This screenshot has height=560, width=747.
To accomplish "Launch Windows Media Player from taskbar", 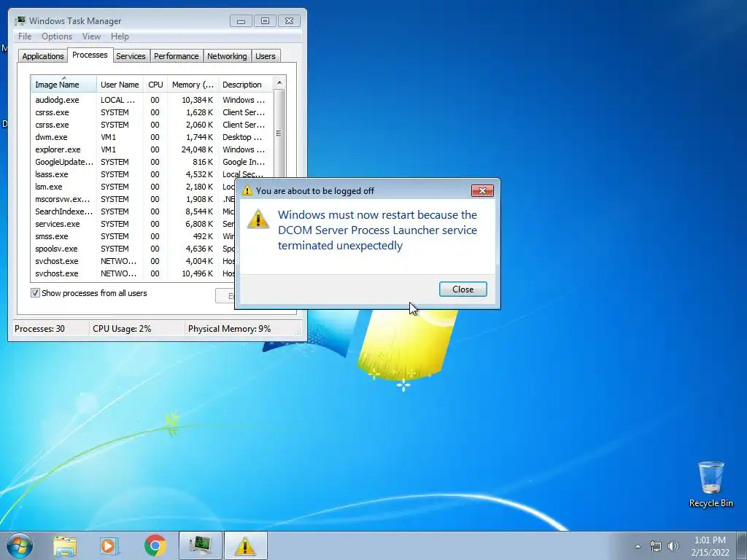I will click(109, 545).
